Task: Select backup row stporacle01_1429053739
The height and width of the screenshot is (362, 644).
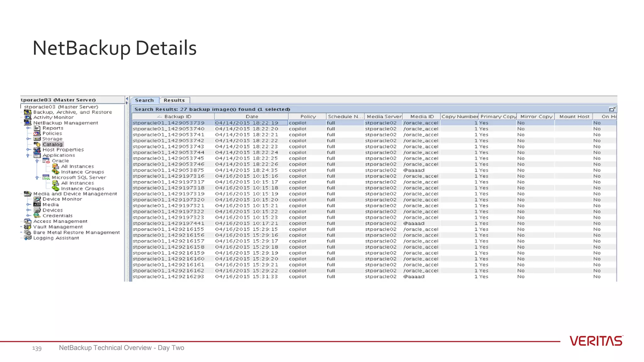Action: pos(374,123)
